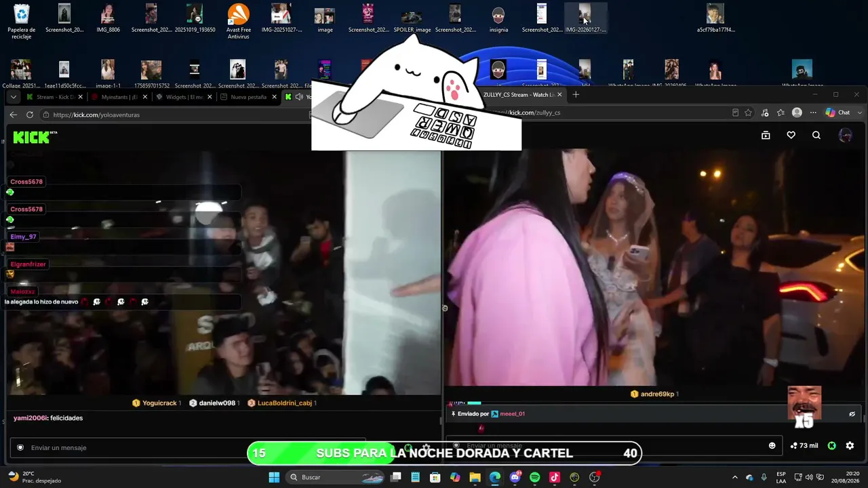Screen dimensions: 868x488
Task: Launch Avast Free Antivirus from desktop
Action: point(238,22)
